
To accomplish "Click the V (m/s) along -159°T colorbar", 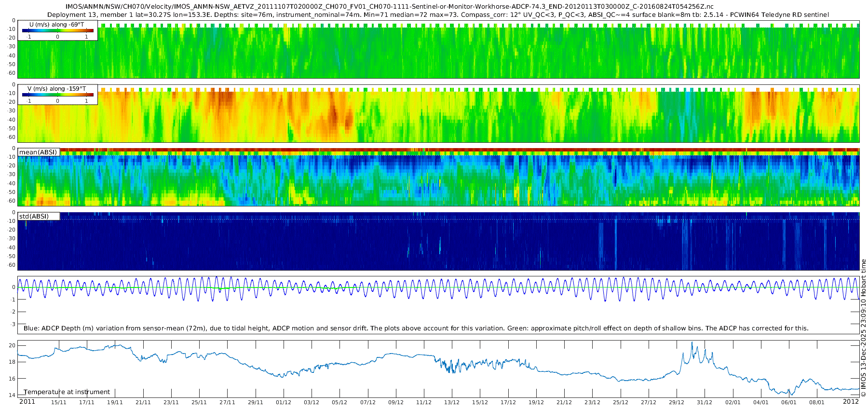I will pyautogui.click(x=58, y=95).
